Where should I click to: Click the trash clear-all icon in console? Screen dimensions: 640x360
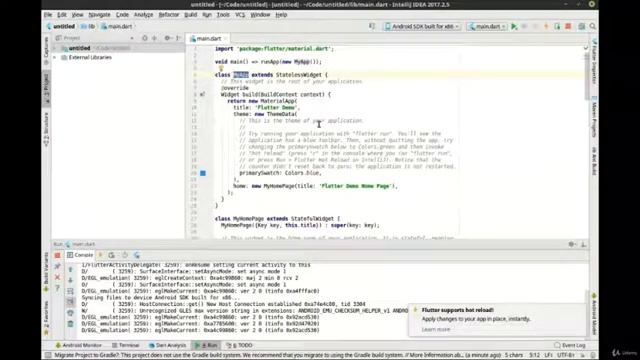[70, 324]
